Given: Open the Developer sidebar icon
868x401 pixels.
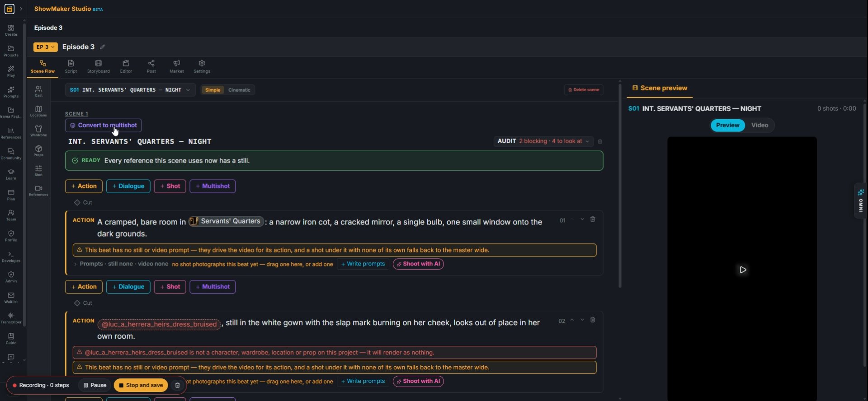Looking at the screenshot, I should coord(11,256).
